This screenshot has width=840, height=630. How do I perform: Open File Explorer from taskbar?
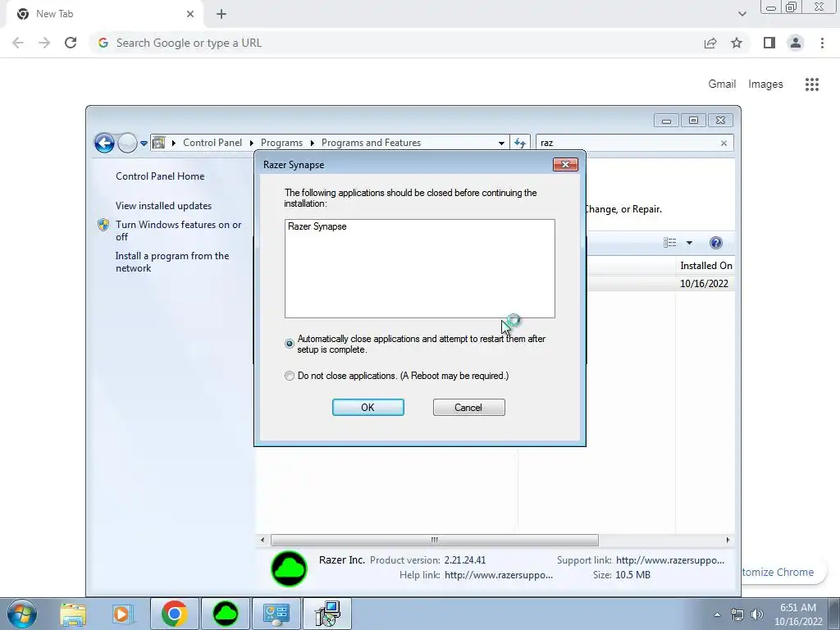click(73, 614)
